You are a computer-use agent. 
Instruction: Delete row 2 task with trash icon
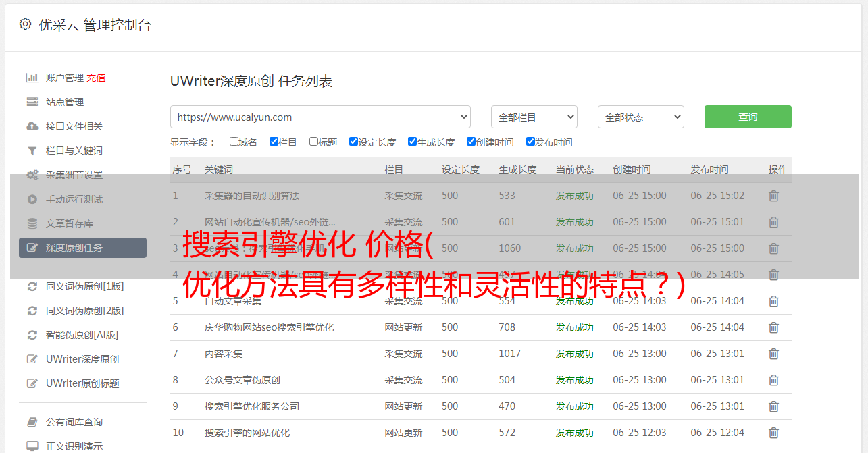pos(774,222)
